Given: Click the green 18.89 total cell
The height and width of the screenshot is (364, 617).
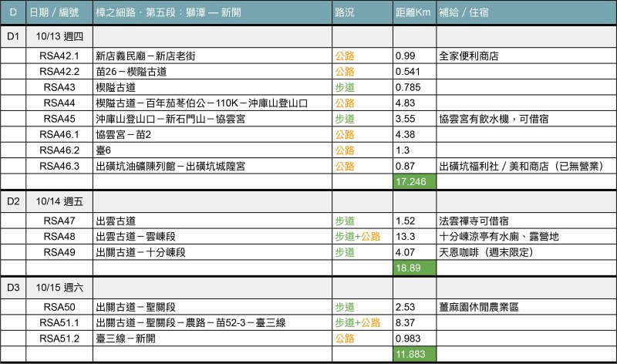Looking at the screenshot, I should click(x=414, y=267).
